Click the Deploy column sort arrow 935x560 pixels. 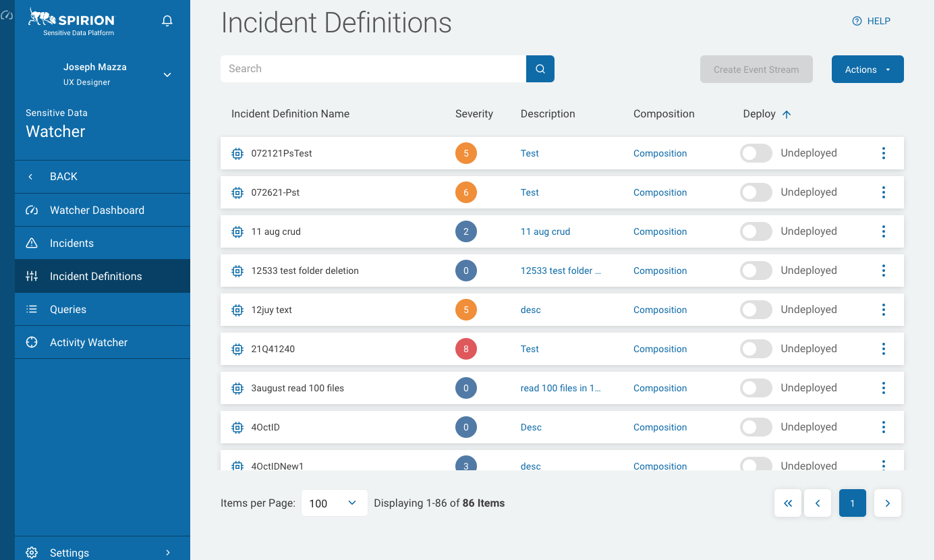click(786, 114)
